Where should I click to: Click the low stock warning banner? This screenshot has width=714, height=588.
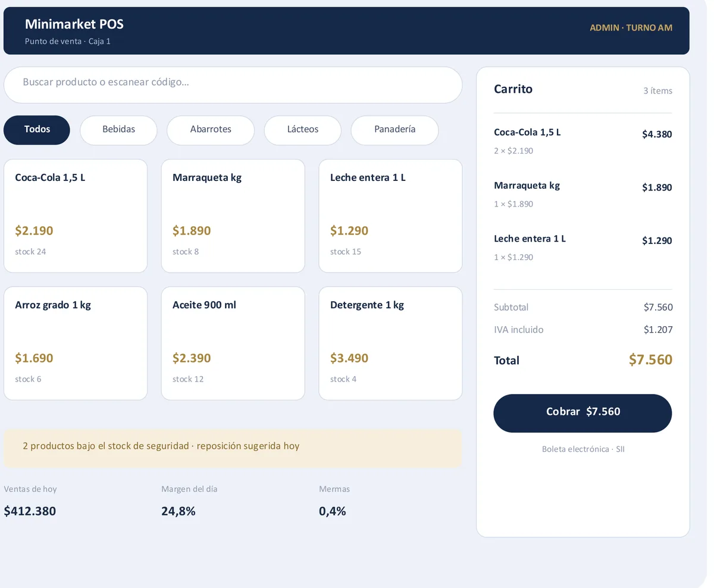pyautogui.click(x=233, y=448)
